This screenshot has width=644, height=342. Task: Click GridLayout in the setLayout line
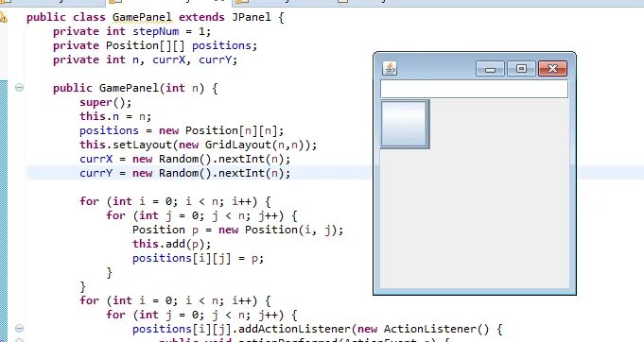(237, 145)
